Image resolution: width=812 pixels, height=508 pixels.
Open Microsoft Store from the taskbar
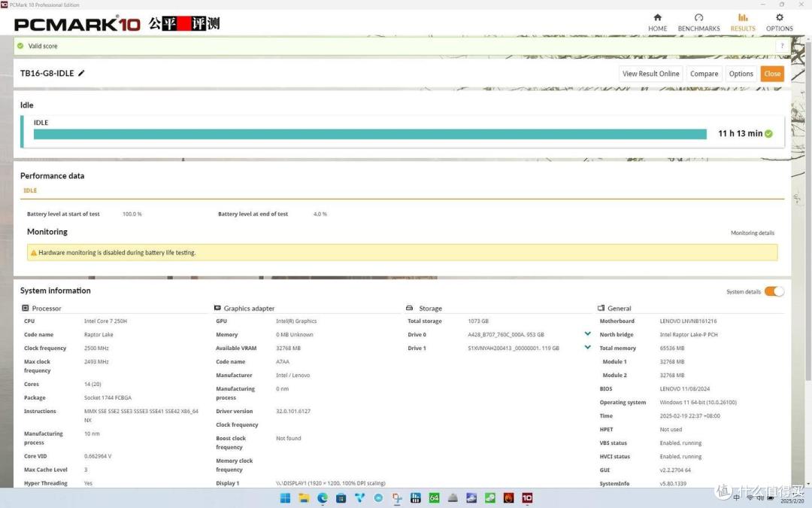341,497
